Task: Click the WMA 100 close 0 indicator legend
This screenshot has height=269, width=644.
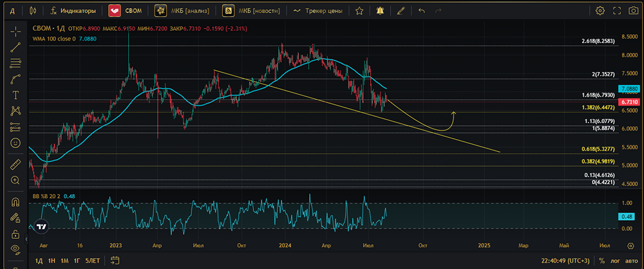Action: [54, 39]
